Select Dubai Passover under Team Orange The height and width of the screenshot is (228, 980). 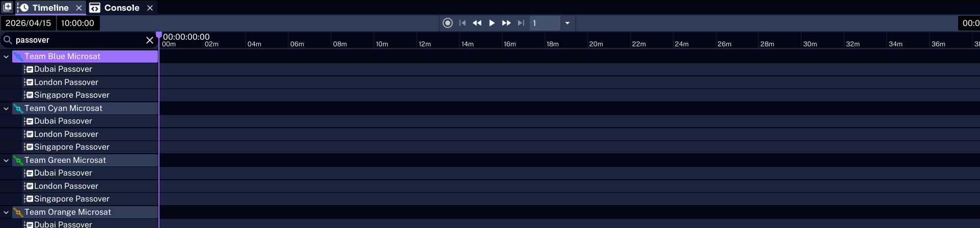point(90,224)
